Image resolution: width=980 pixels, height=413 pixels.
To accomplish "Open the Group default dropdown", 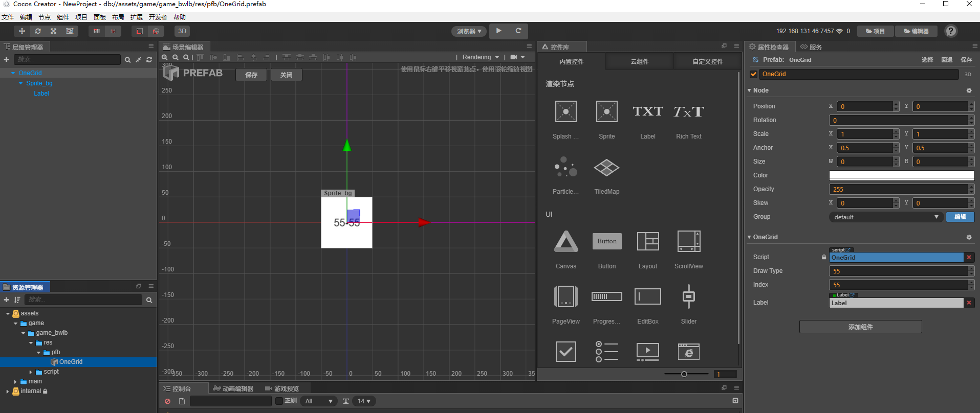I will pyautogui.click(x=886, y=217).
